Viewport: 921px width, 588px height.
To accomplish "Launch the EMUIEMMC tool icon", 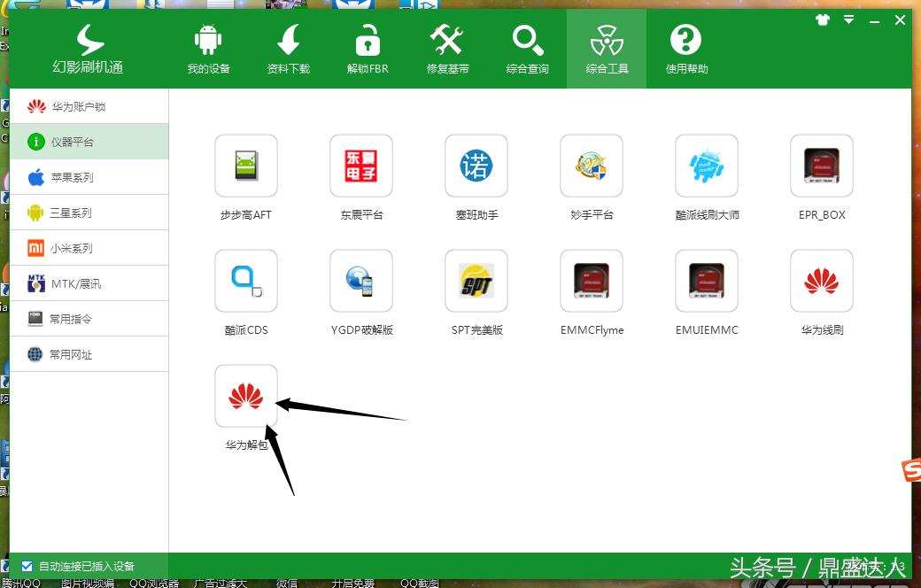I will click(x=707, y=281).
